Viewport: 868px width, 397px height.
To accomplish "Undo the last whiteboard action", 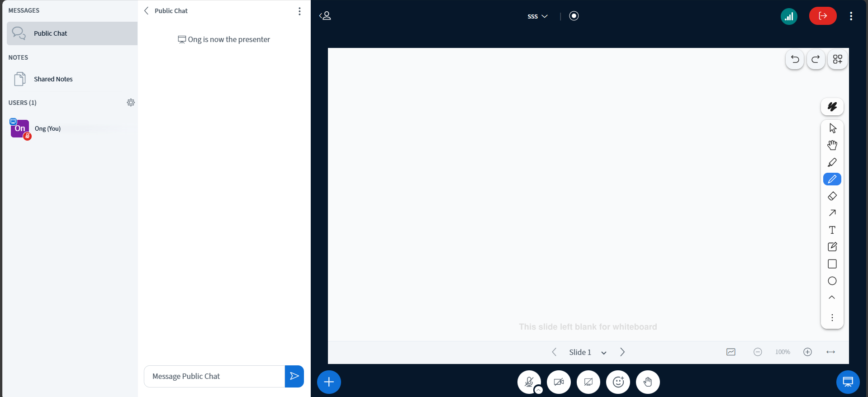I will [x=795, y=59].
